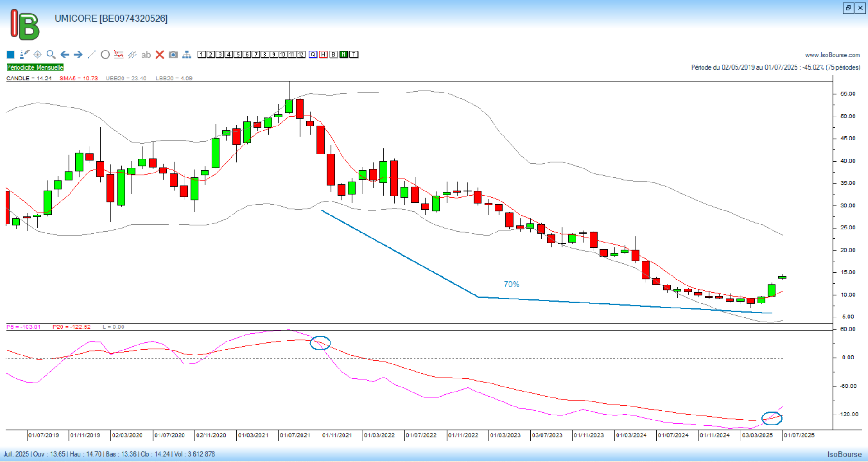Toggle the T periodicity button

click(354, 55)
